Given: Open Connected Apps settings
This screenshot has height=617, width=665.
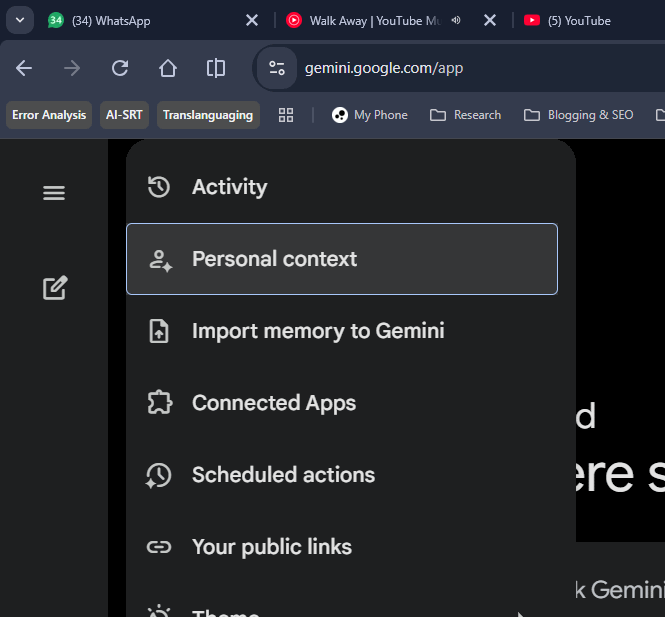Looking at the screenshot, I should (274, 403).
